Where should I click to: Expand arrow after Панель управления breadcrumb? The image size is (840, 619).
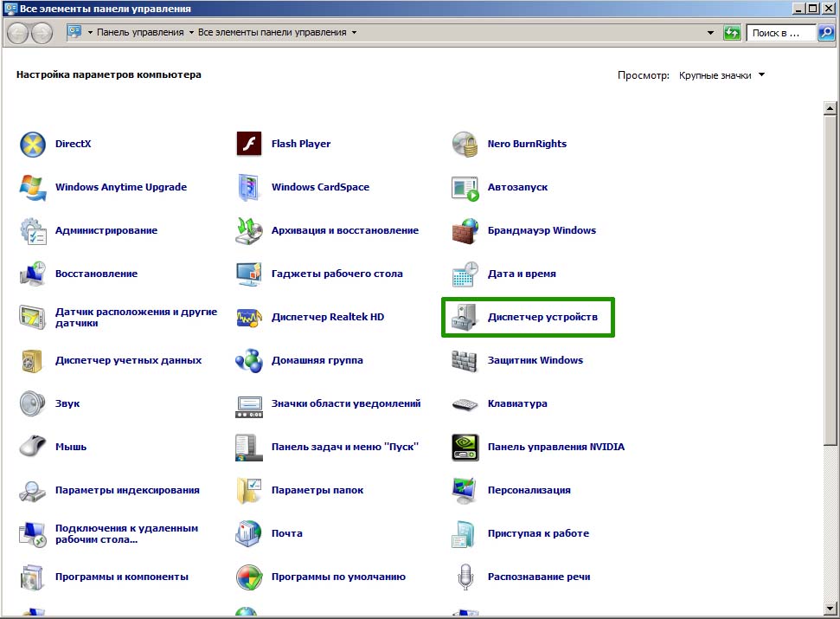click(x=191, y=33)
